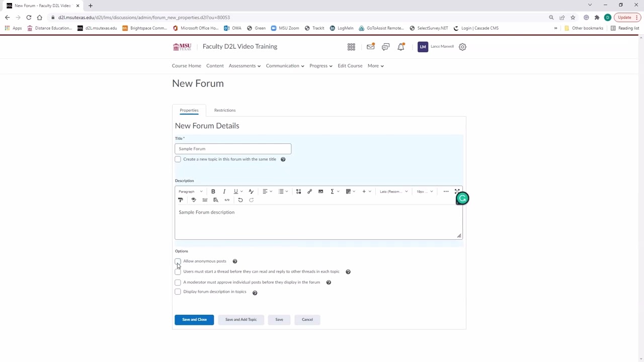Open the preview of the description

click(x=216, y=200)
